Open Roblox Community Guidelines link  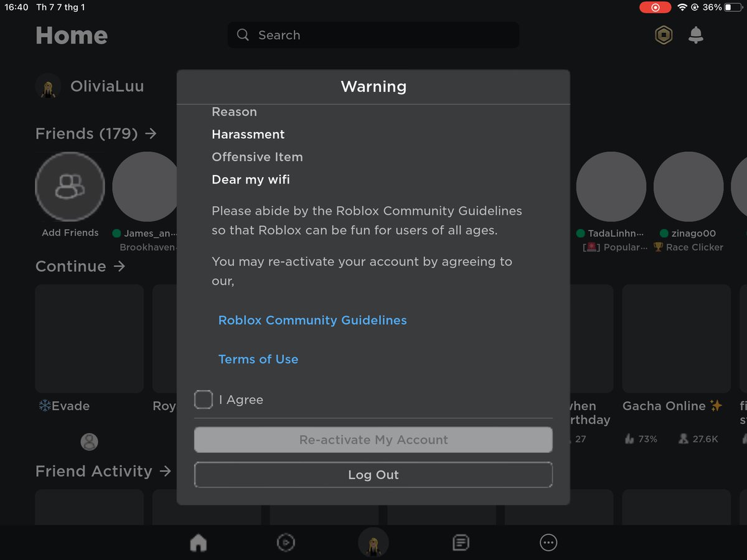312,320
